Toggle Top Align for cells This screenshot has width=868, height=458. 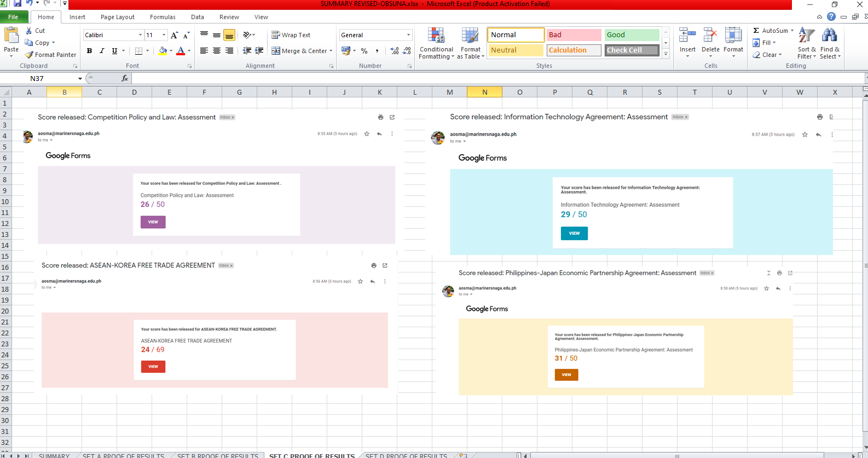coord(204,35)
